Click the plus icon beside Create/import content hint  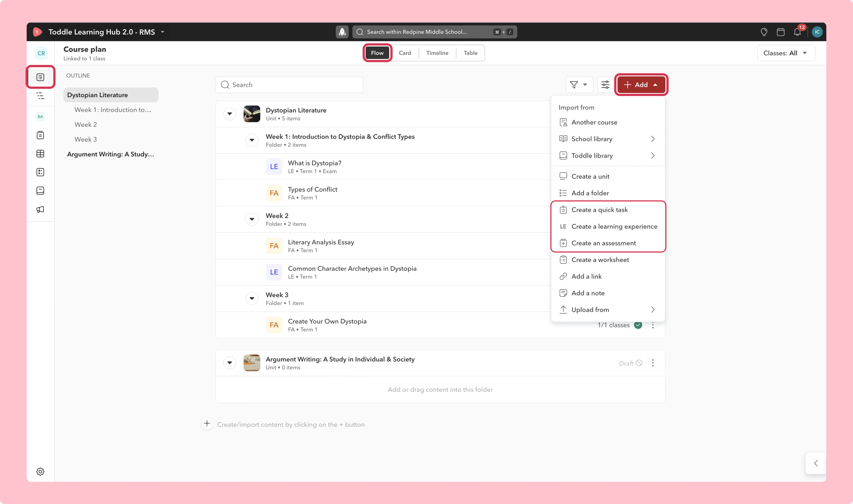(207, 424)
